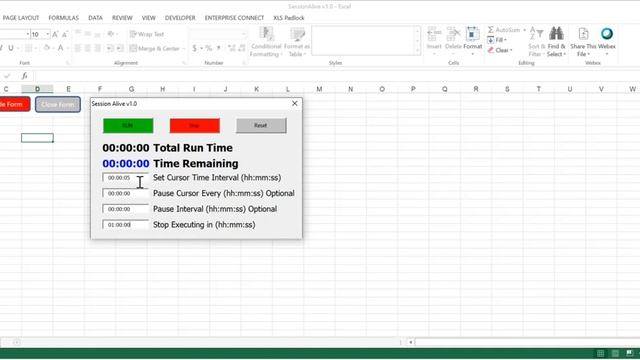Click Share This File
The height and width of the screenshot is (360, 640).
click(x=583, y=42)
